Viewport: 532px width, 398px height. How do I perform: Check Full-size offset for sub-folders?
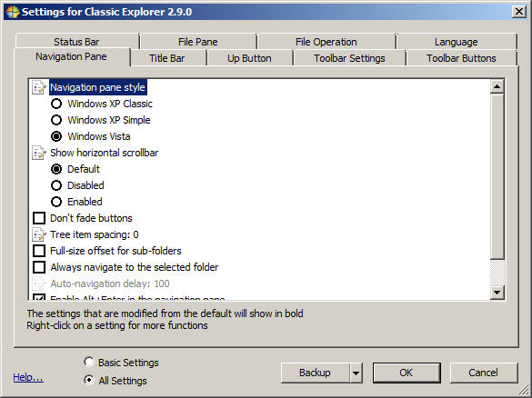[x=39, y=251]
